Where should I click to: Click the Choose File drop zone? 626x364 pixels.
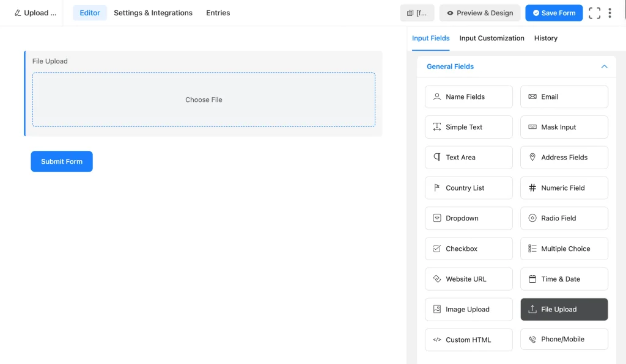204,100
